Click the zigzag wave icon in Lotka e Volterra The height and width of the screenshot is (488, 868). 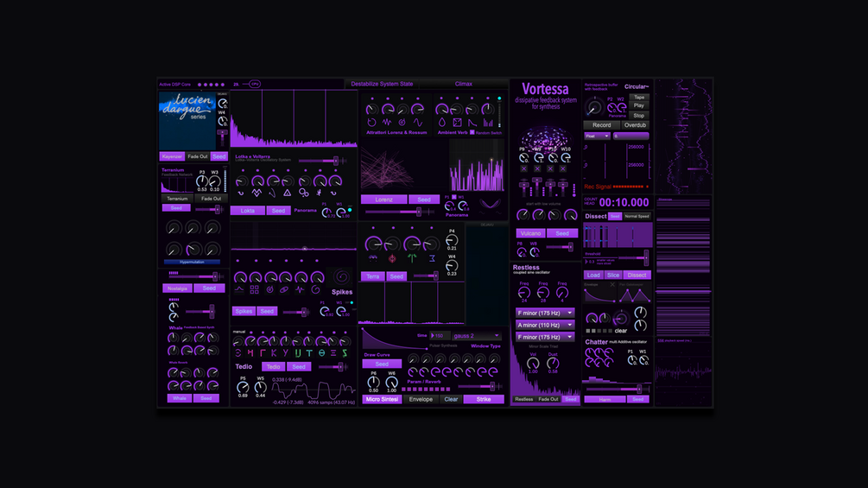pos(257,193)
